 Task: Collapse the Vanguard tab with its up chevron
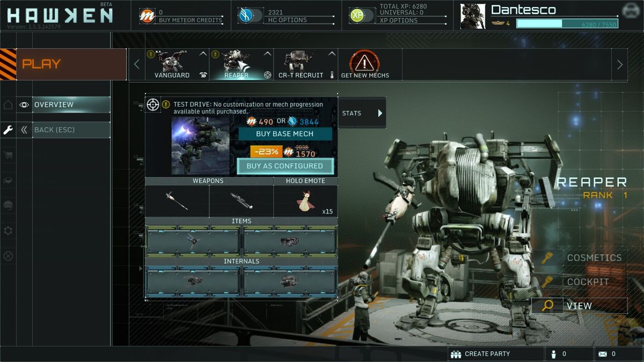(x=201, y=53)
